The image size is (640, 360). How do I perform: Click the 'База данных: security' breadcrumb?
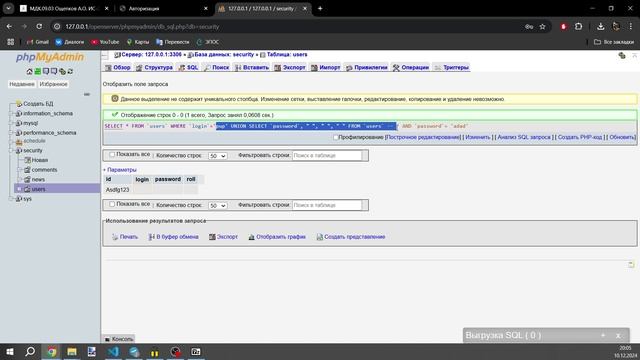click(224, 55)
